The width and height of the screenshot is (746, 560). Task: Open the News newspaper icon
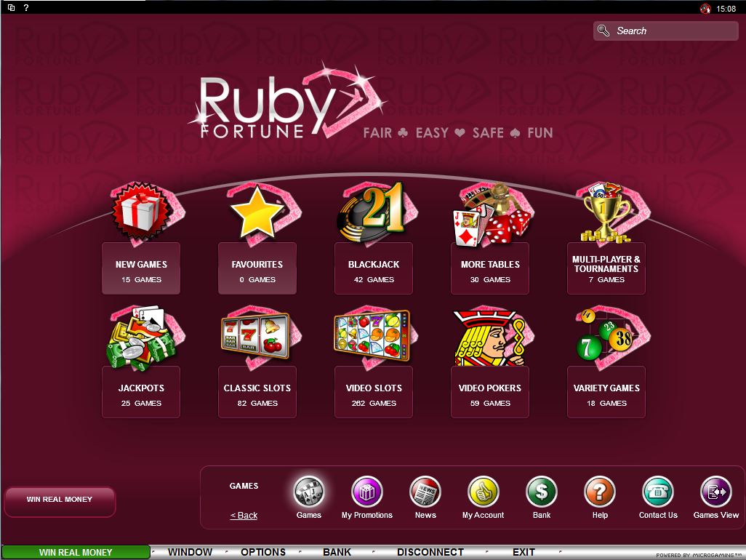425,492
